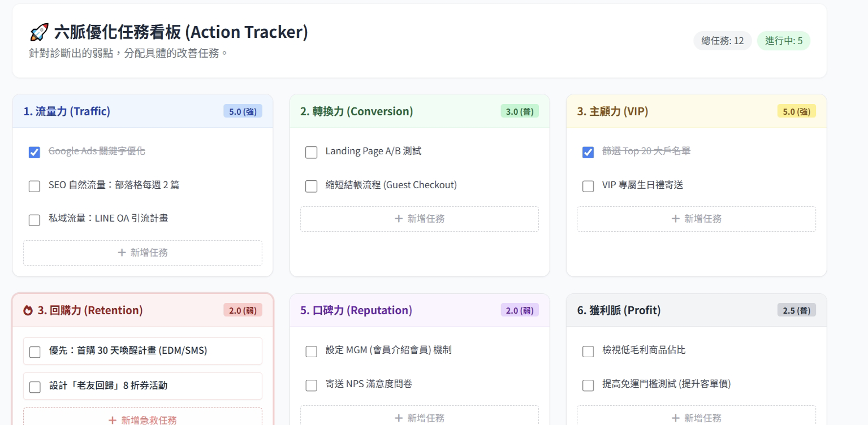Screen dimensions: 868x425
Task: Check the SEO 自然流量 blog task
Action: point(34,186)
